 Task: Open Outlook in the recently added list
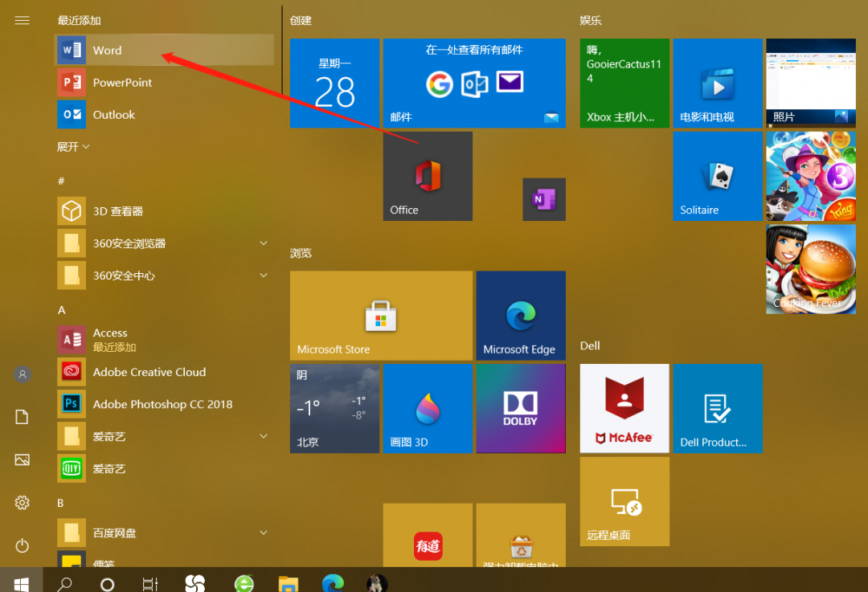pos(165,115)
